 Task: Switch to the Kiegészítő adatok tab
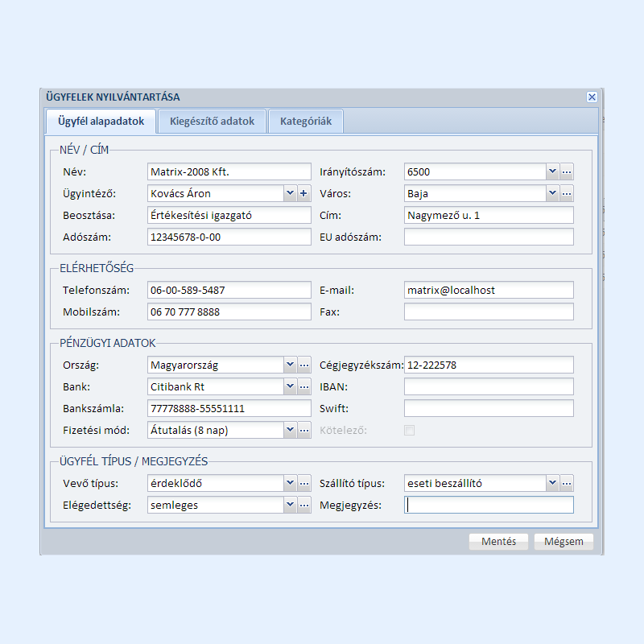coord(212,122)
